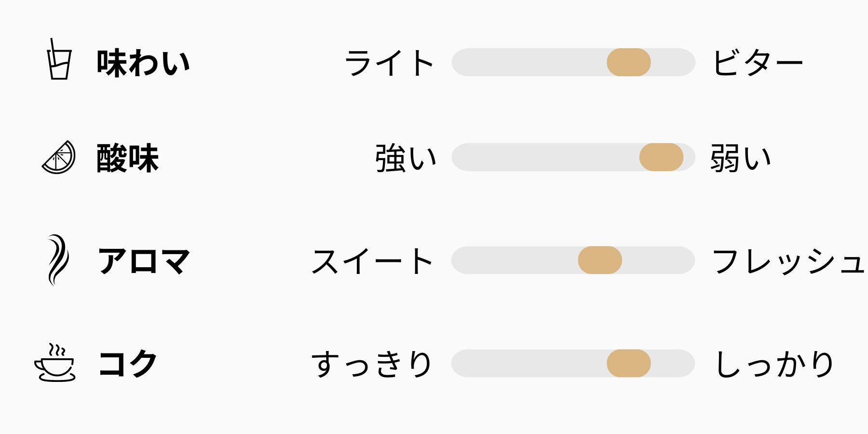Click the 味わい heading text
Viewport: 868px width, 434px height.
point(143,63)
